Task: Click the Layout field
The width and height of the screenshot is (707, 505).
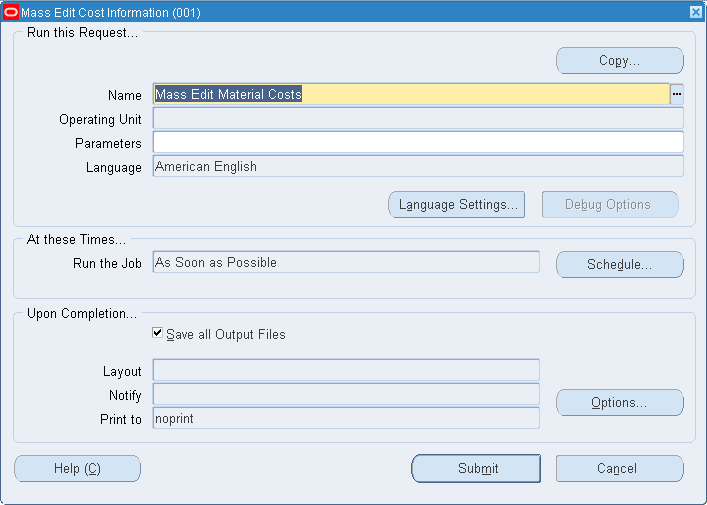Action: (x=346, y=371)
